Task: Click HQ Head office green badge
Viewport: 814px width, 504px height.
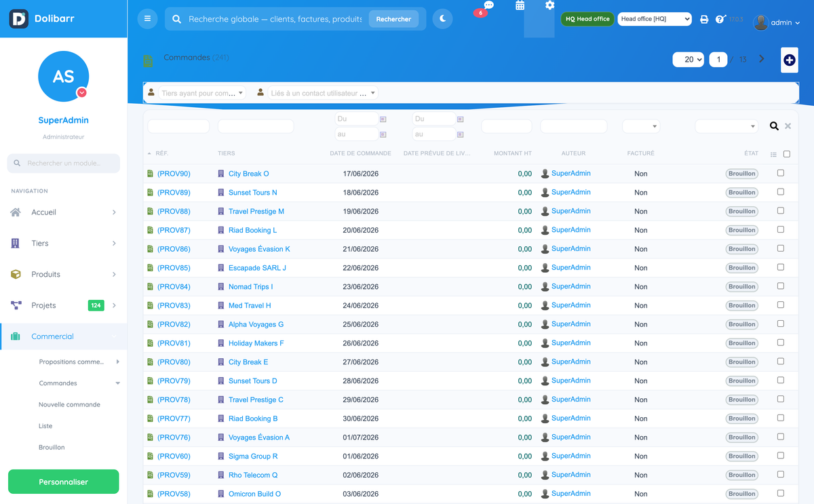Action: [x=587, y=19]
